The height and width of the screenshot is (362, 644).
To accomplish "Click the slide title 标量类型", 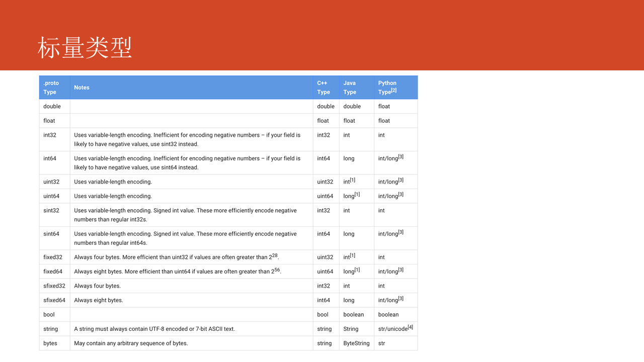I will pos(85,48).
